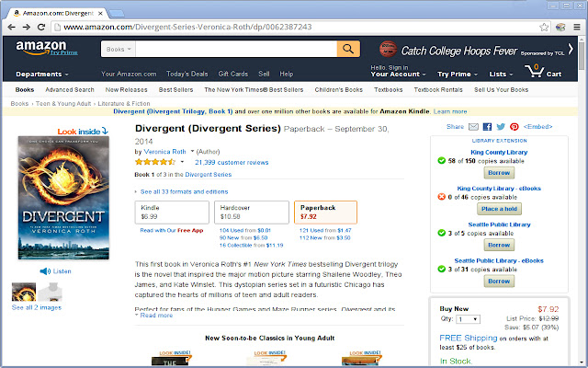The image size is (588, 368).
Task: Click the orange search magnifier button
Action: 348,49
